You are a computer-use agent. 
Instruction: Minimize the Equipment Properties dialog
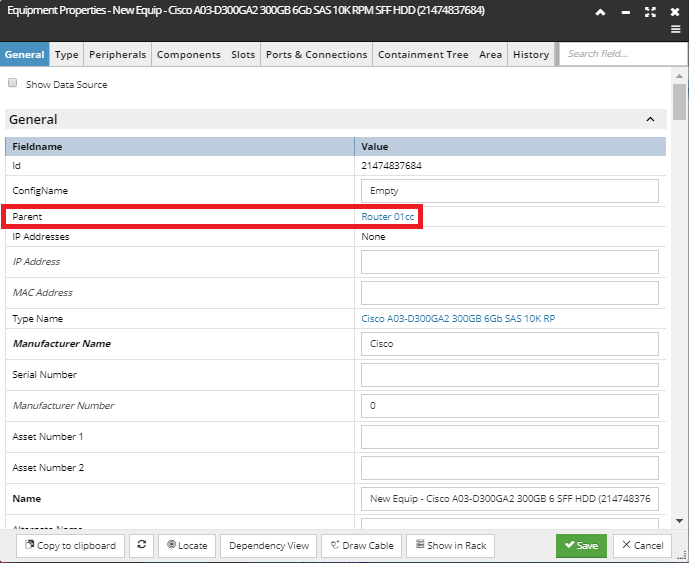[625, 13]
